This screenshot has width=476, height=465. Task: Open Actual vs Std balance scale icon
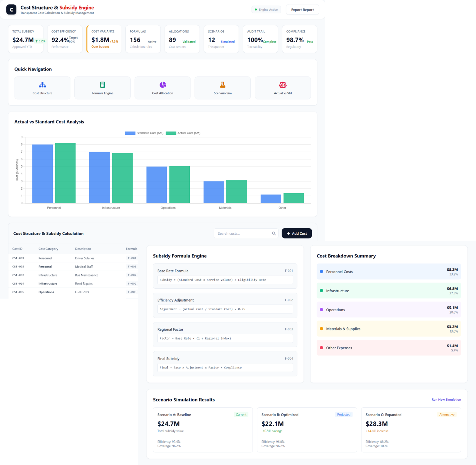pos(282,85)
